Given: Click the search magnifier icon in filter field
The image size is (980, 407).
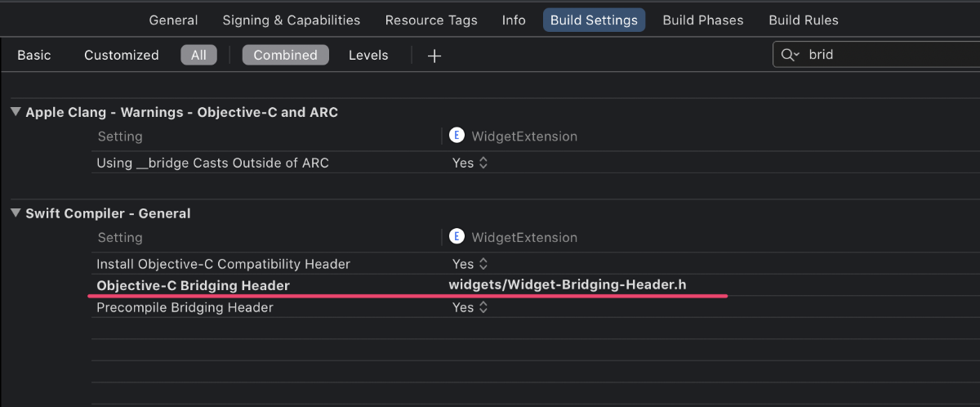Looking at the screenshot, I should tap(789, 55).
